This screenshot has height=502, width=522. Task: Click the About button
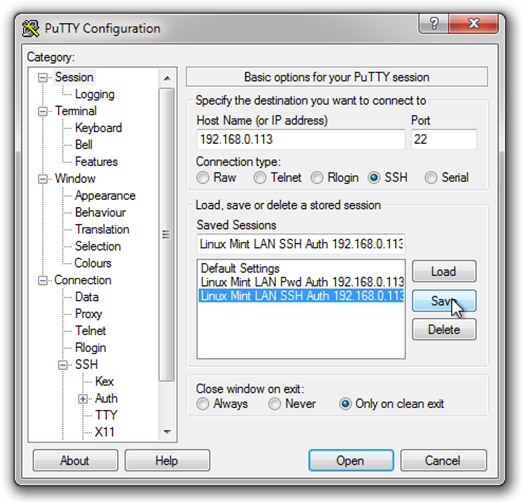(x=75, y=461)
